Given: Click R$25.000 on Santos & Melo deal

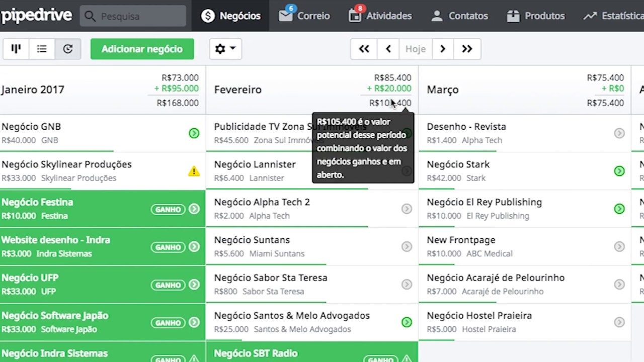Looking at the screenshot, I should [231, 329].
